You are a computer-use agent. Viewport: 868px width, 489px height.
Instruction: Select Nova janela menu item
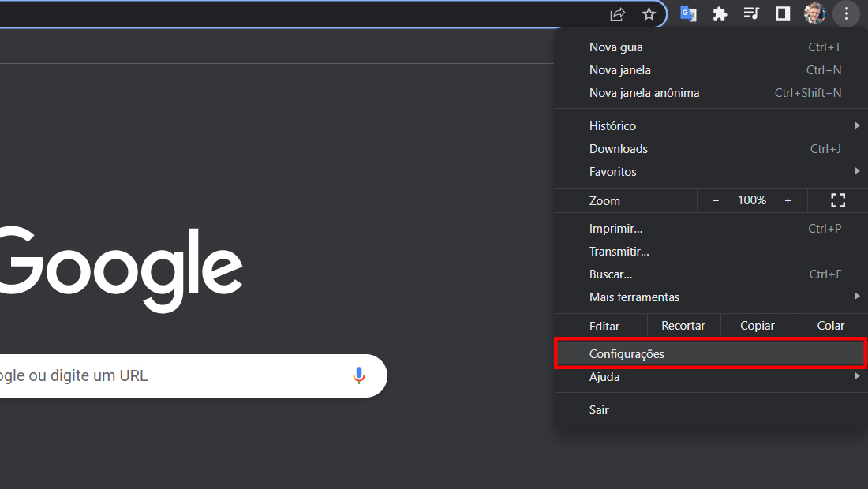(x=711, y=70)
